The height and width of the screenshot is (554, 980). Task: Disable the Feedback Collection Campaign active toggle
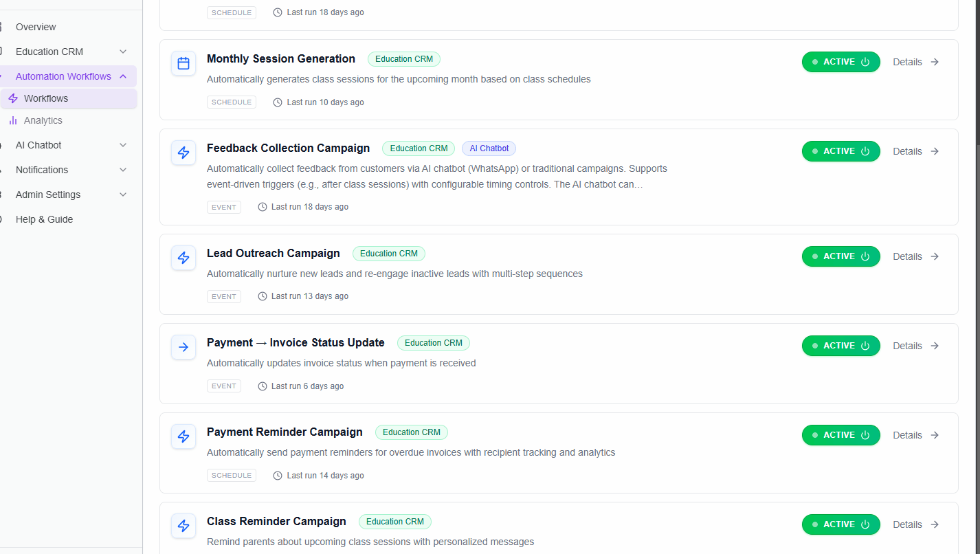coord(865,151)
